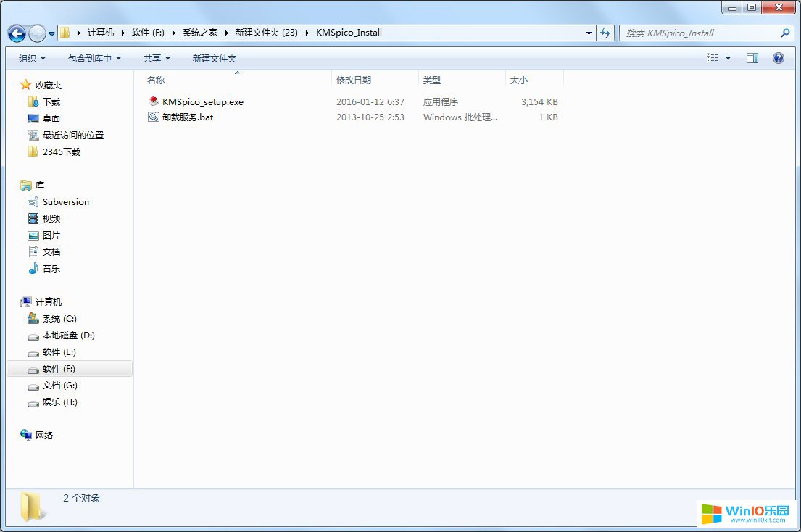Open the 娱乐 (H:) drive

59,402
